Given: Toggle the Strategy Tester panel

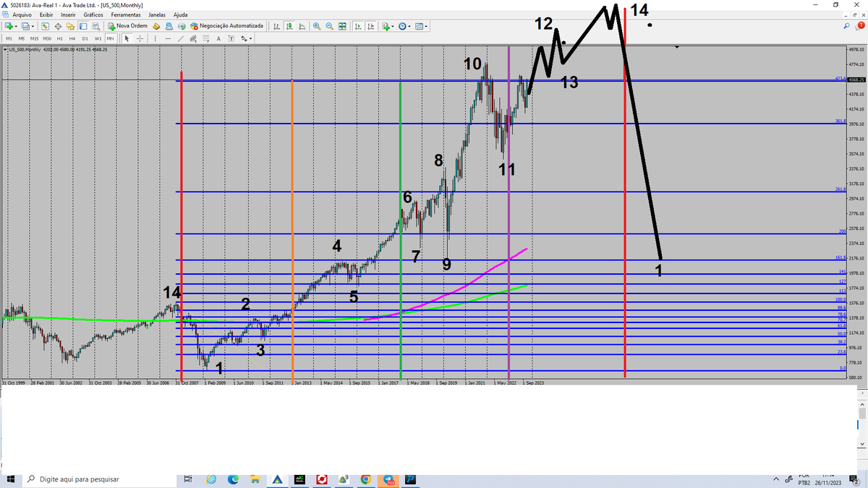Looking at the screenshot, I should pos(95,26).
